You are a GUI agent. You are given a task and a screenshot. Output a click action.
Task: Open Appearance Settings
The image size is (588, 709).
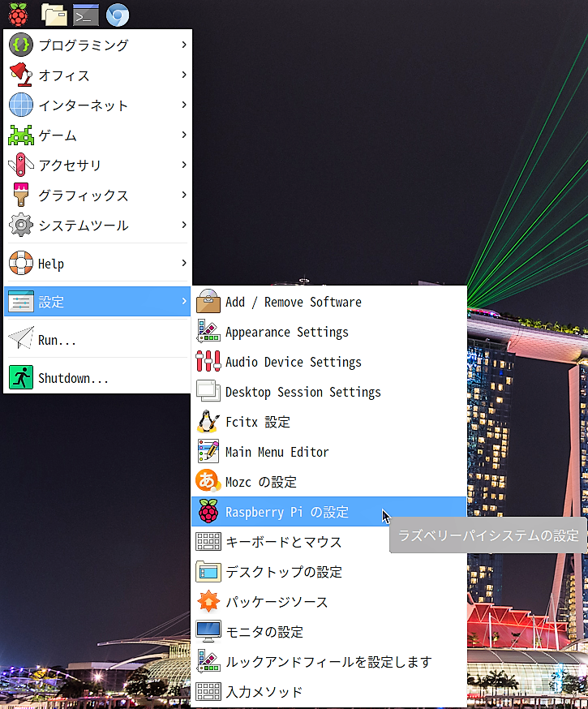tap(329, 332)
